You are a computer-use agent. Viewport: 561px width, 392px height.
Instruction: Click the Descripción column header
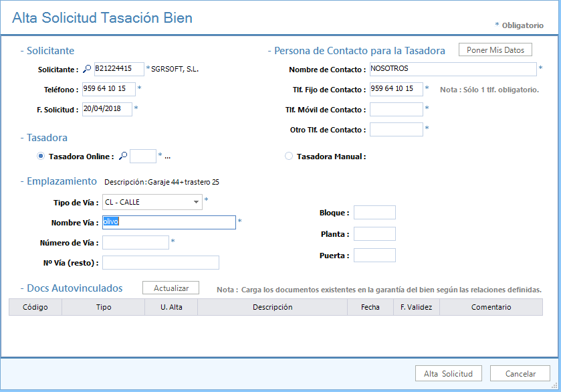coord(272,307)
